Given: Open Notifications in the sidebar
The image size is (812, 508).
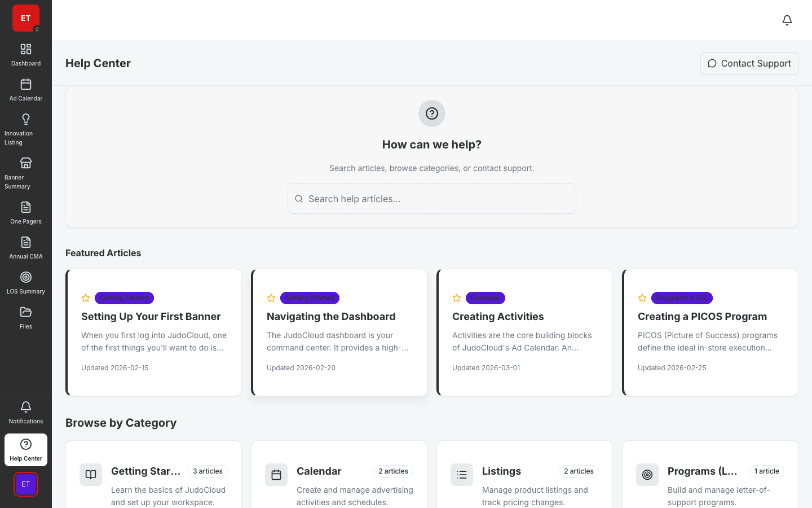Looking at the screenshot, I should coord(26,413).
